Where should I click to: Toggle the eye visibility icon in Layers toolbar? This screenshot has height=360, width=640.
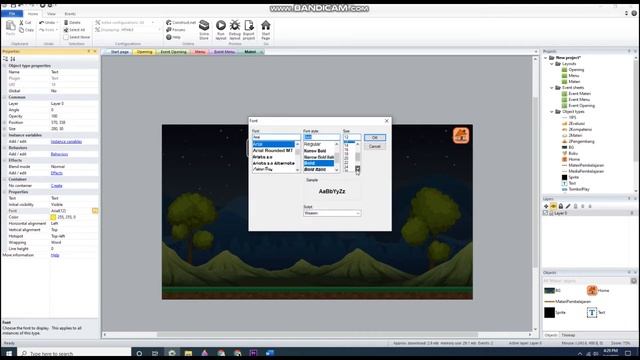pyautogui.click(x=553, y=206)
